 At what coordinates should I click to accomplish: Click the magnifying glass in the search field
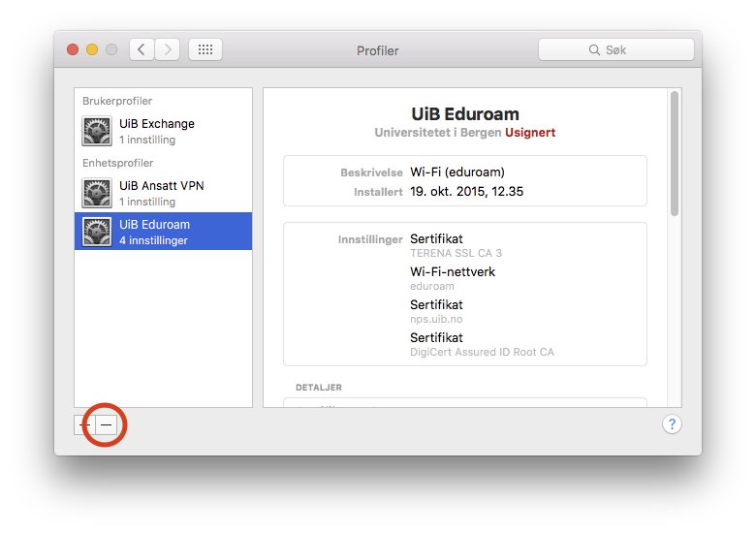click(594, 50)
